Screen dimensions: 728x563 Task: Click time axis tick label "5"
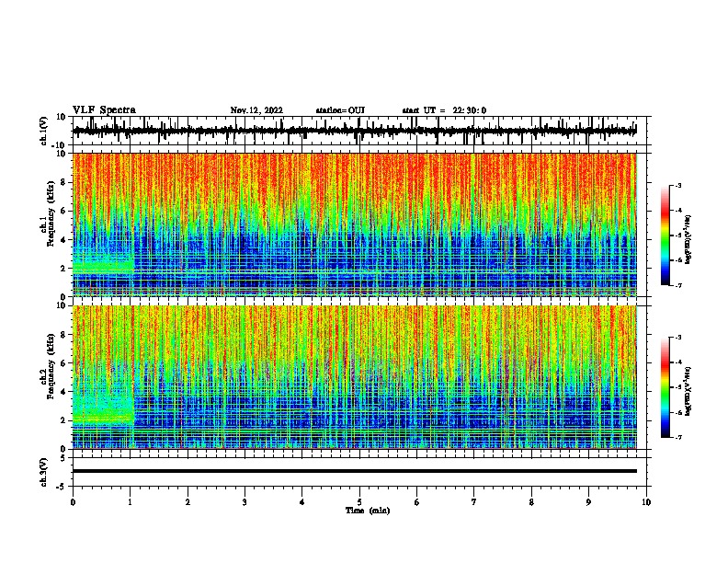click(359, 502)
